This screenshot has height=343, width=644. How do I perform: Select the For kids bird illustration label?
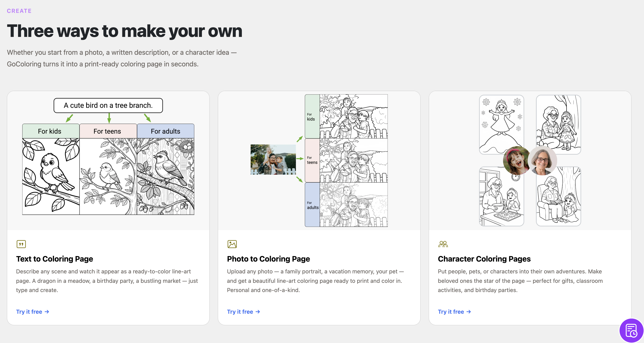51,131
